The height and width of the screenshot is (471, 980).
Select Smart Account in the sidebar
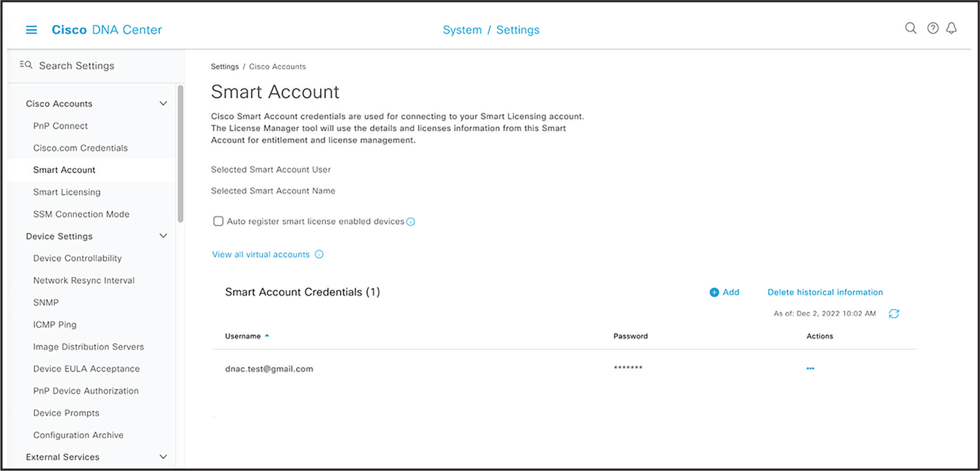pyautogui.click(x=64, y=170)
